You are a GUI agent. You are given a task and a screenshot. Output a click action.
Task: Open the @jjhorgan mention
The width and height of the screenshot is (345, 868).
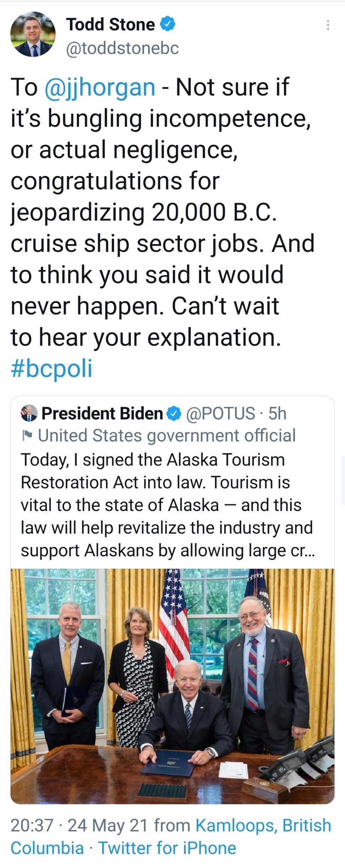pyautogui.click(x=100, y=87)
